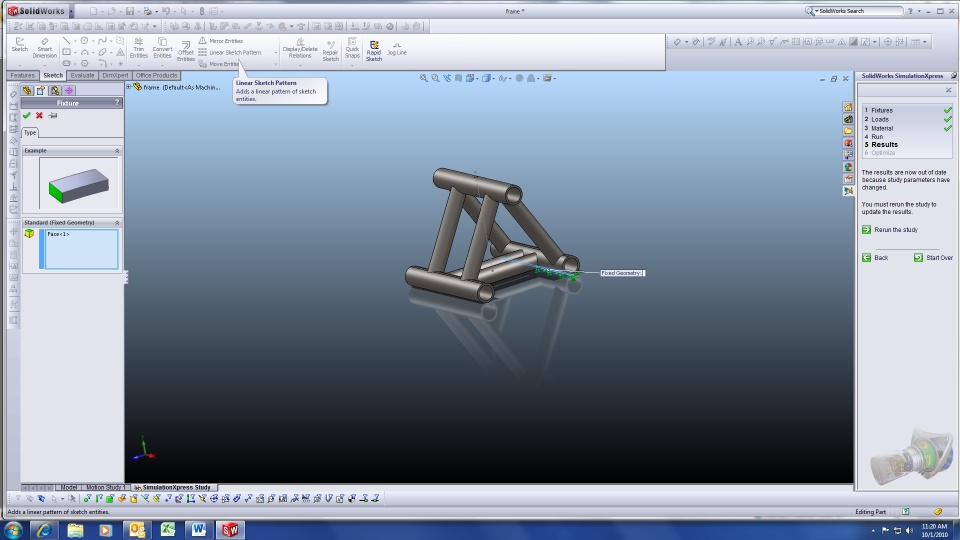The height and width of the screenshot is (540, 960).
Task: Open the Evaluate tab
Action: point(82,75)
